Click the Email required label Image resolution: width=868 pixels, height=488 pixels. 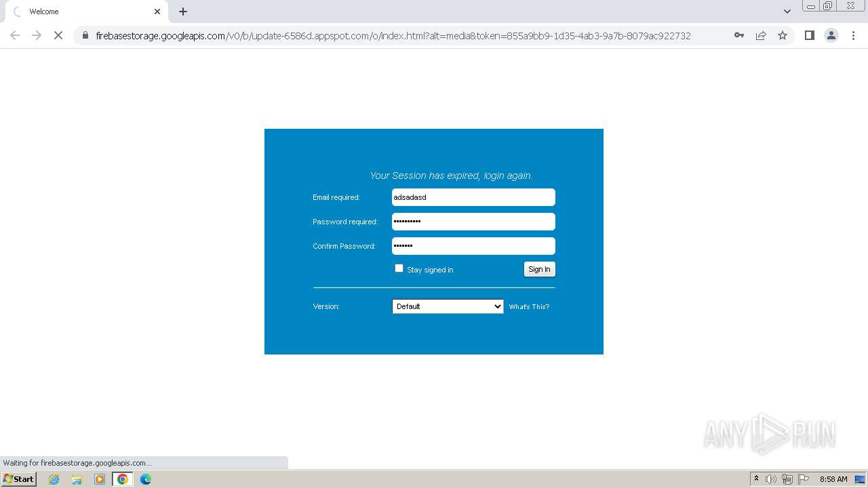coord(336,198)
